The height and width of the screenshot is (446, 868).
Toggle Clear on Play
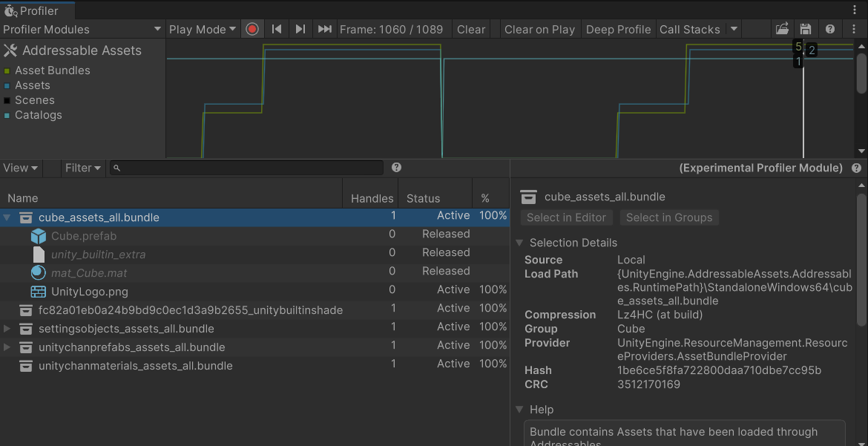(x=540, y=30)
